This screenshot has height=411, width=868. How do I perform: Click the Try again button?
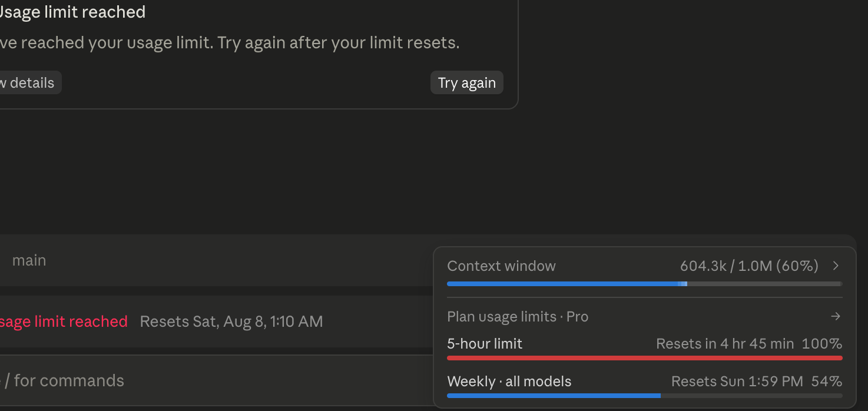point(467,83)
